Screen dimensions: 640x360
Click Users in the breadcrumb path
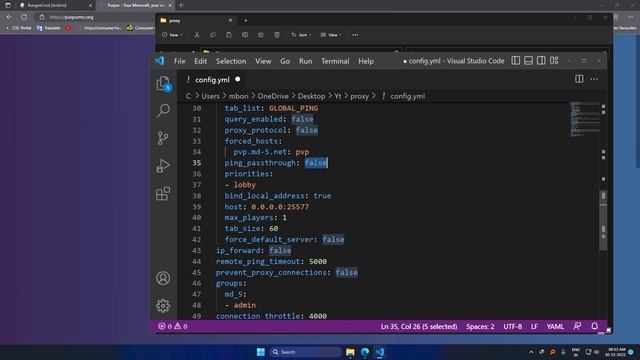(210, 96)
